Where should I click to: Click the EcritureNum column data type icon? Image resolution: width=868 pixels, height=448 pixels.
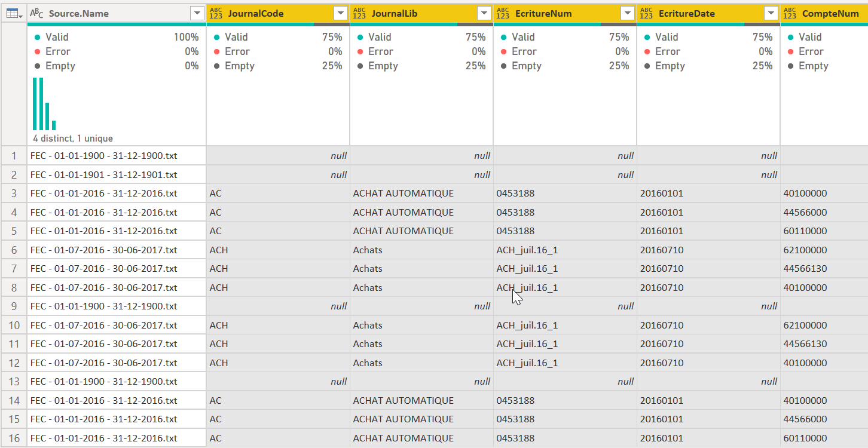[x=503, y=13]
